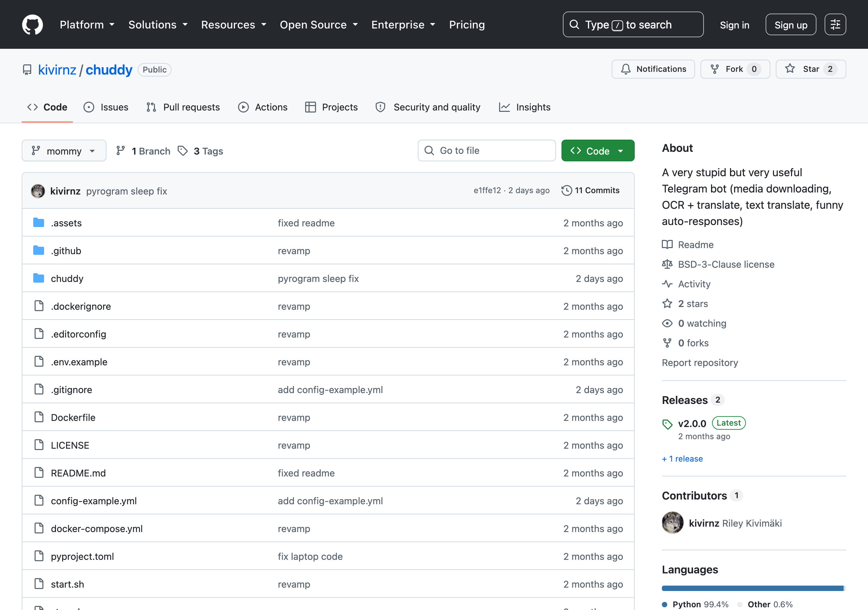Click the Readme book icon

click(667, 245)
